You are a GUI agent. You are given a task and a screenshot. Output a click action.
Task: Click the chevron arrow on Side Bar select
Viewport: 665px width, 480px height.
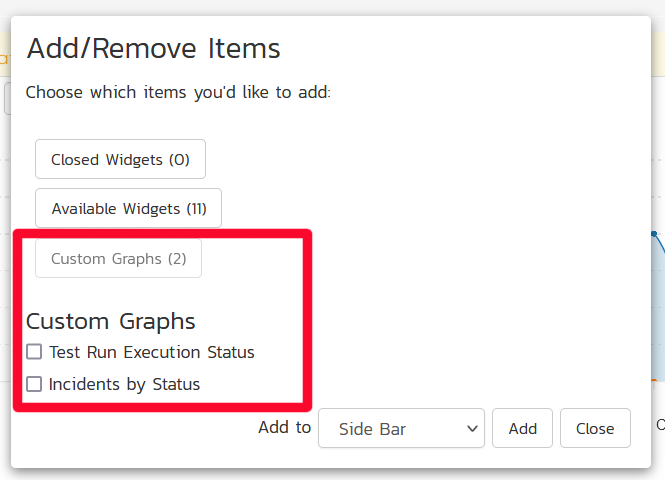coord(472,428)
